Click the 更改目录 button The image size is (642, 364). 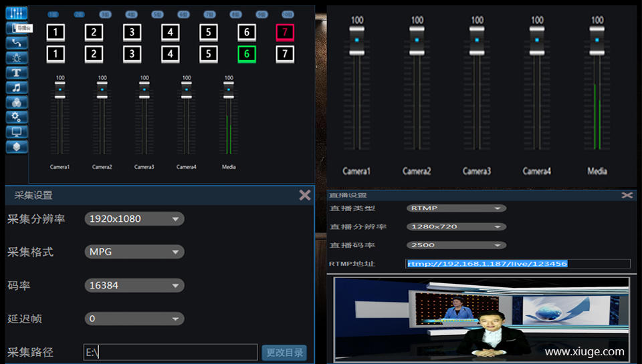tap(284, 353)
